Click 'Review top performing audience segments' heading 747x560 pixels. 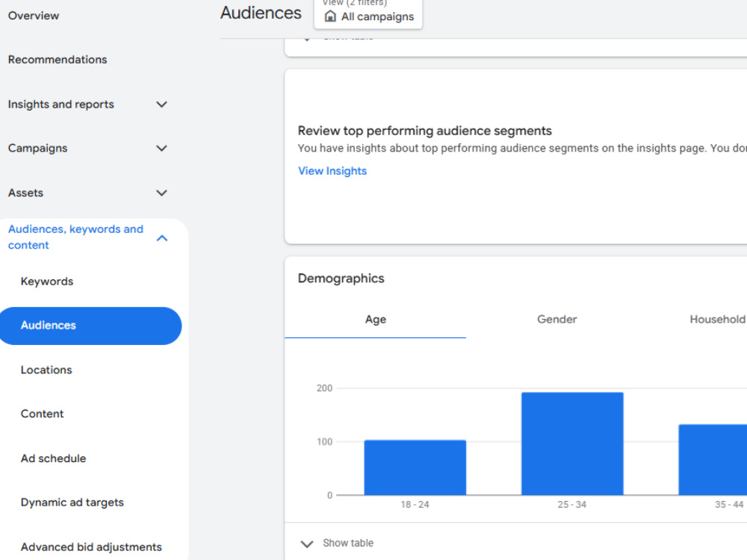click(x=425, y=131)
